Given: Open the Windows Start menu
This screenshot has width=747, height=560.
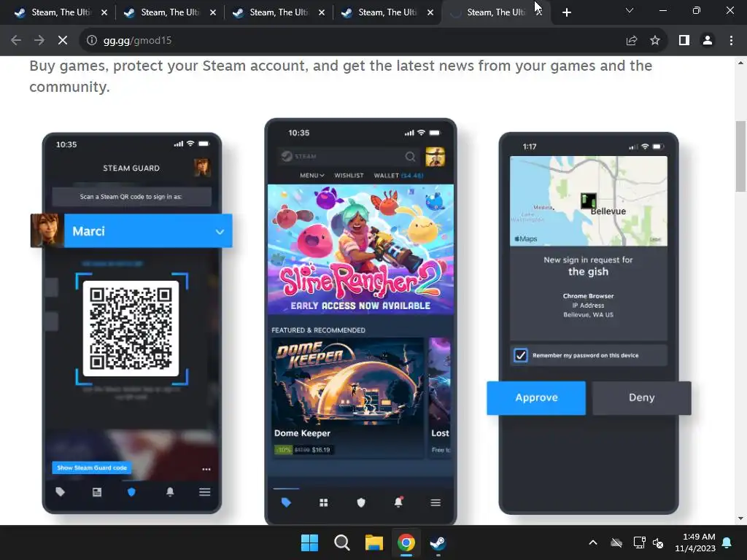Looking at the screenshot, I should tap(309, 542).
